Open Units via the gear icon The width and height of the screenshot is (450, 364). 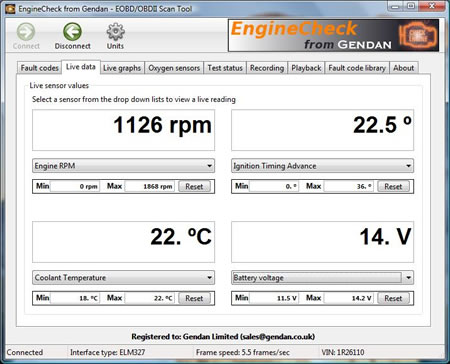coord(115,31)
